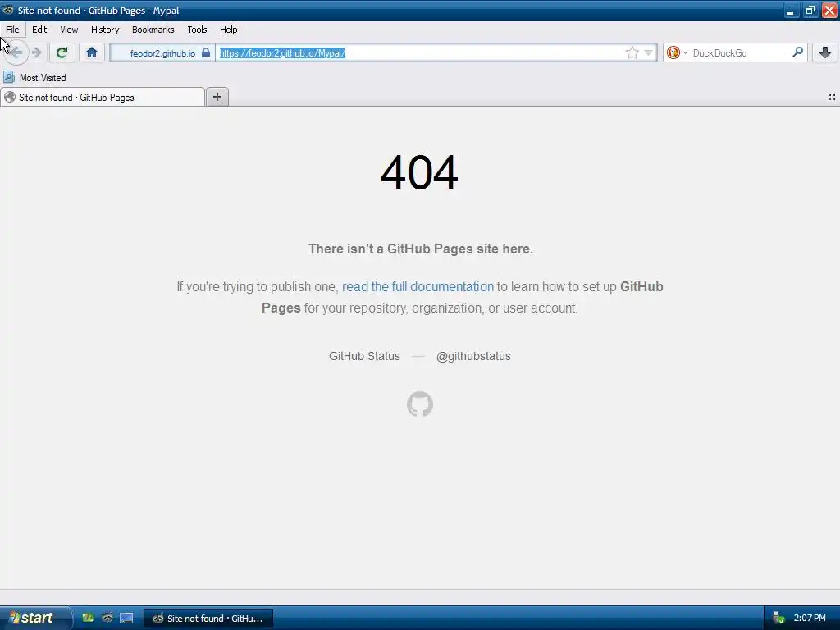Click the padlock site security icon
This screenshot has width=840, height=630.
coord(206,53)
